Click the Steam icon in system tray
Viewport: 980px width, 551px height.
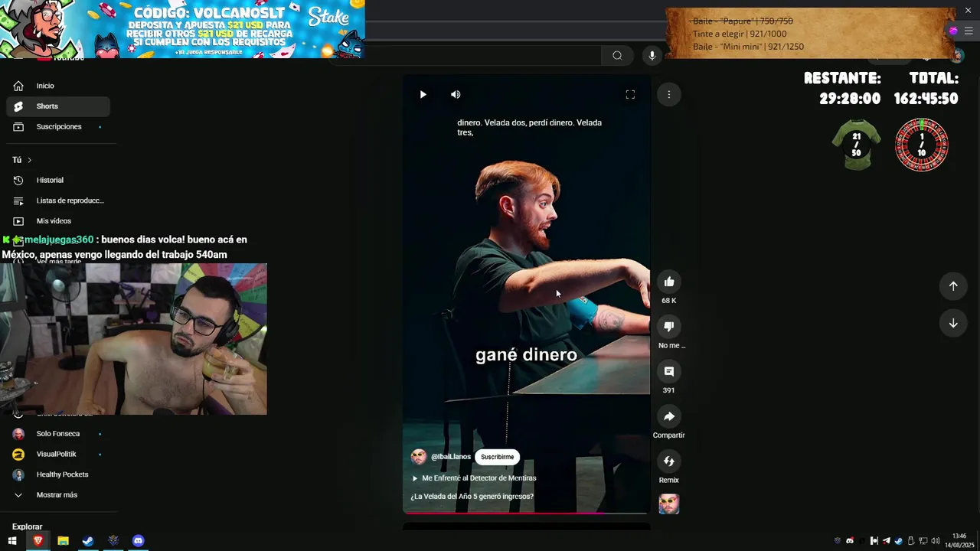898,541
